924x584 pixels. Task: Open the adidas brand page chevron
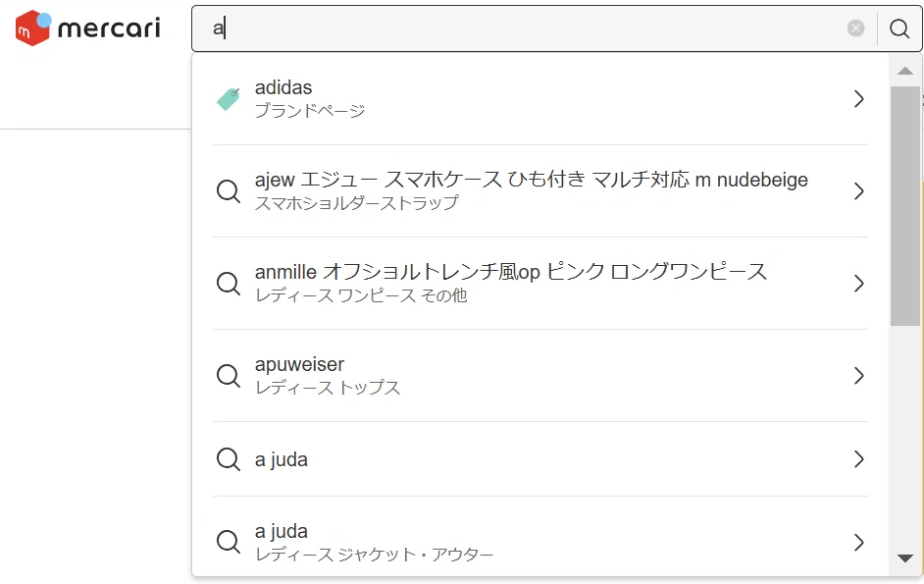pos(858,99)
